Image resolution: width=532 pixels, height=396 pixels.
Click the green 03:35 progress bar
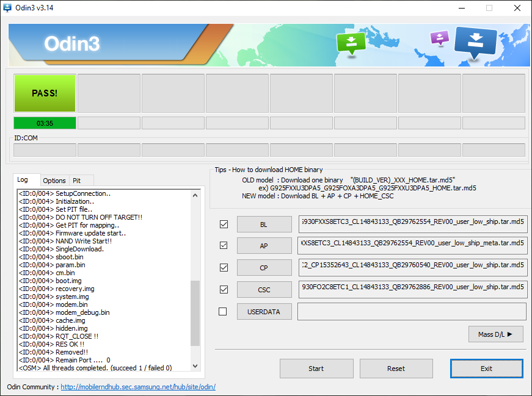[x=45, y=123]
